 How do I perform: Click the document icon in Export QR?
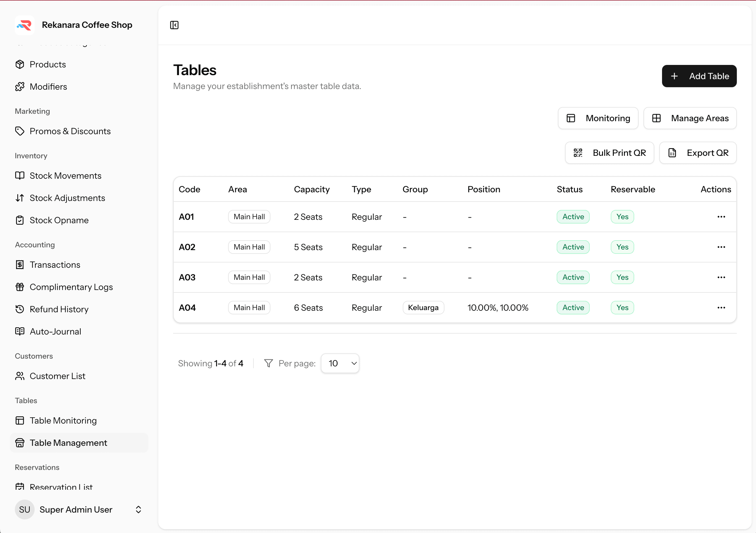pyautogui.click(x=672, y=153)
